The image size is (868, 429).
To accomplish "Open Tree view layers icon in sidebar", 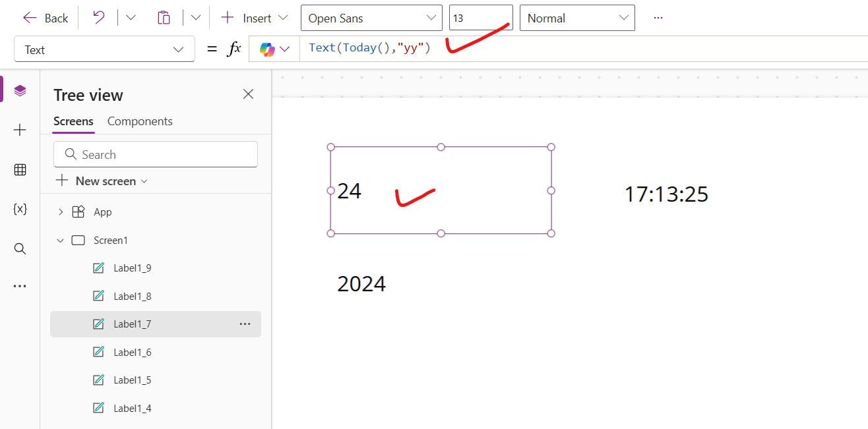I will [x=20, y=91].
